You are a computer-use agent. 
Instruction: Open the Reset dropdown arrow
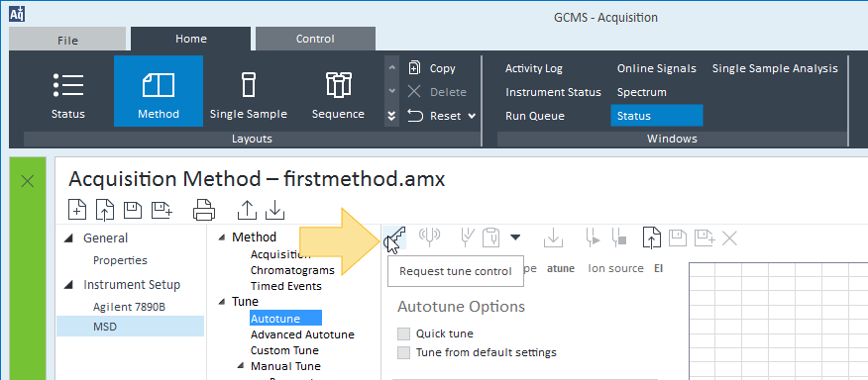click(472, 116)
